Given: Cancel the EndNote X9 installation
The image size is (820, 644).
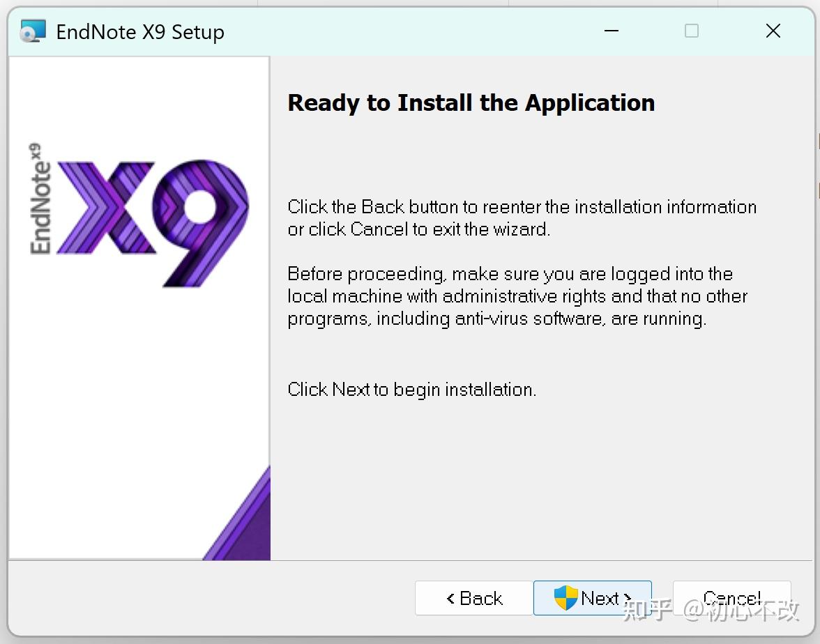Looking at the screenshot, I should (731, 598).
